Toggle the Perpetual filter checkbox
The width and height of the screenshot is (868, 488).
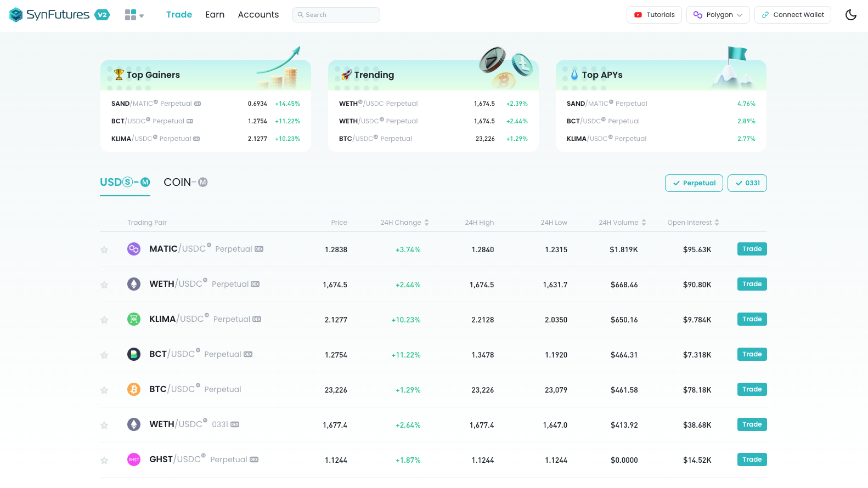pos(694,183)
